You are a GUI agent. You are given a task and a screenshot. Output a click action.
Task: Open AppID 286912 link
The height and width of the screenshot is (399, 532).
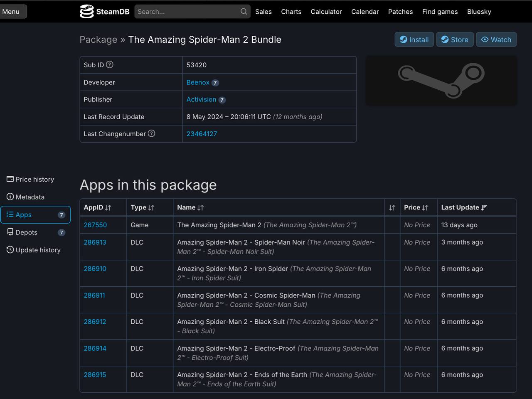[x=95, y=322]
